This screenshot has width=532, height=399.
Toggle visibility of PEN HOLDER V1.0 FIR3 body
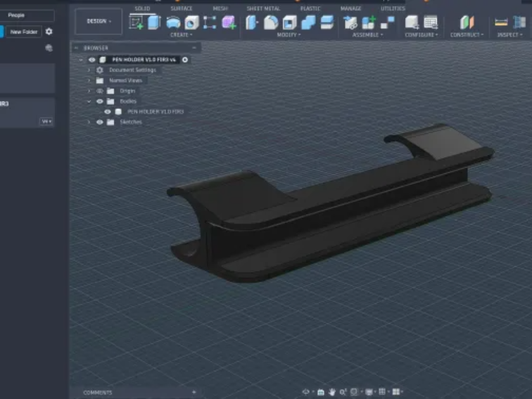coord(108,112)
